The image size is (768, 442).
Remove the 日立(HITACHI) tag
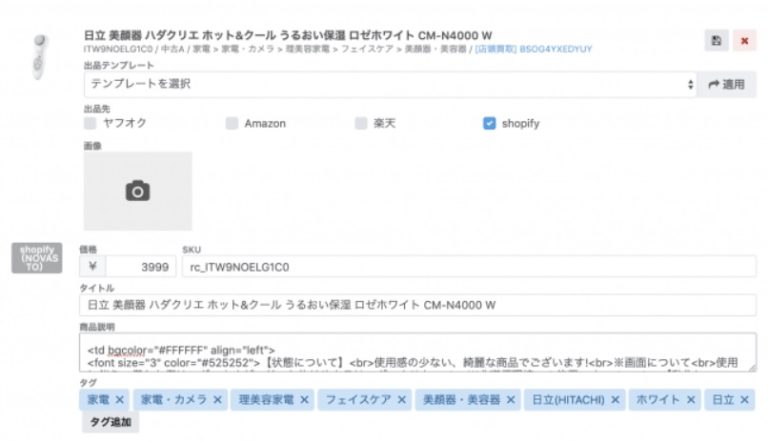[x=615, y=400]
